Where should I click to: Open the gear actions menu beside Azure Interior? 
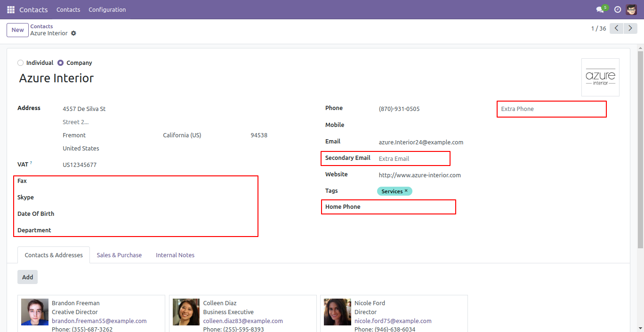(x=73, y=33)
